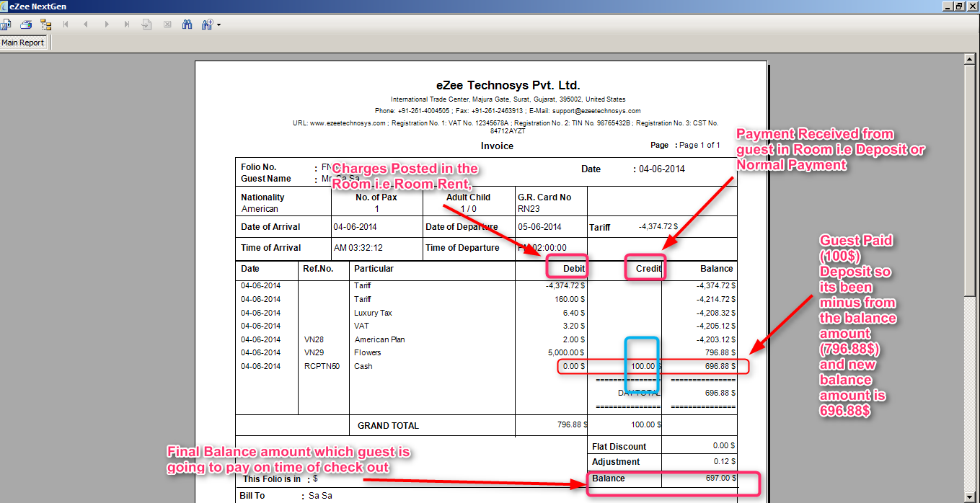This screenshot has height=503, width=980.
Task: Minimize the eZee NextGen window
Action: click(x=947, y=6)
